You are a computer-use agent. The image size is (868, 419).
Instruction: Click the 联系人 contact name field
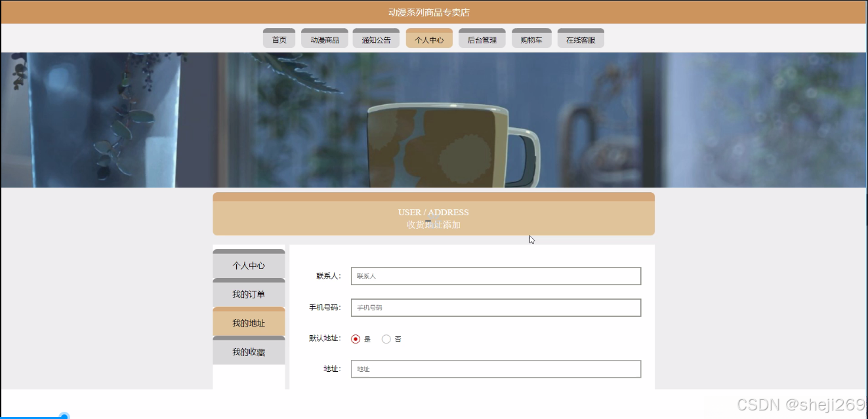pyautogui.click(x=495, y=276)
